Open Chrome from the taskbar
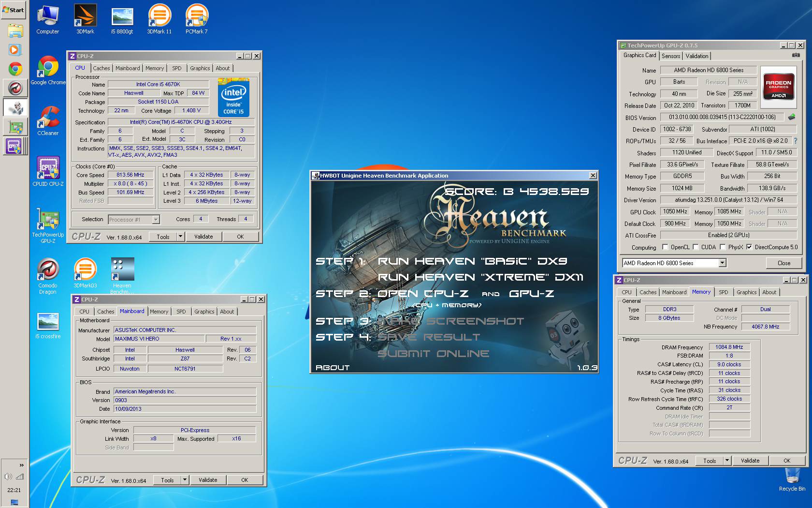Image resolution: width=812 pixels, height=508 pixels. 15,69
